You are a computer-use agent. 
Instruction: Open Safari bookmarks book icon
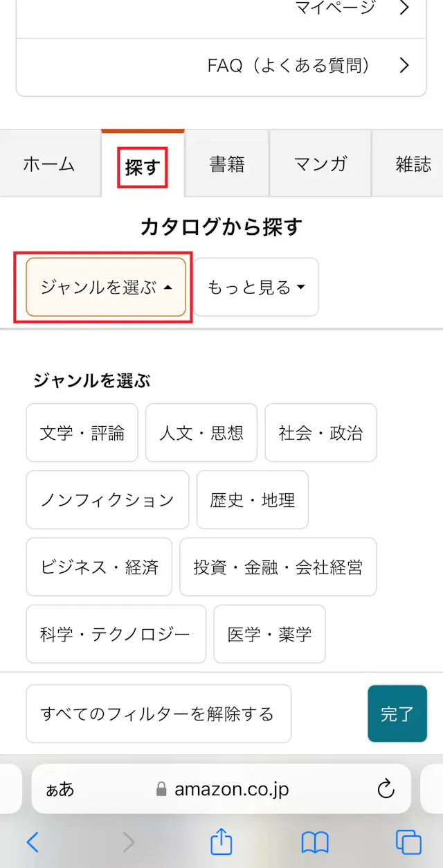point(315,842)
